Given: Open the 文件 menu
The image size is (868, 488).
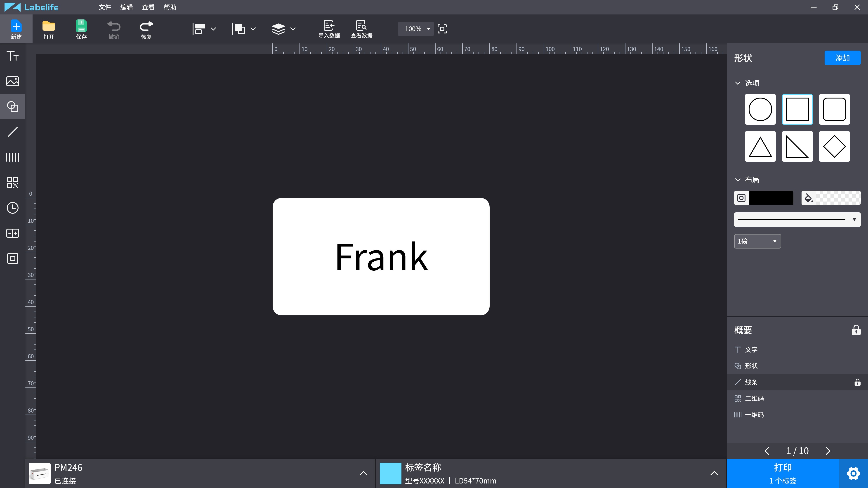Looking at the screenshot, I should click(x=105, y=7).
